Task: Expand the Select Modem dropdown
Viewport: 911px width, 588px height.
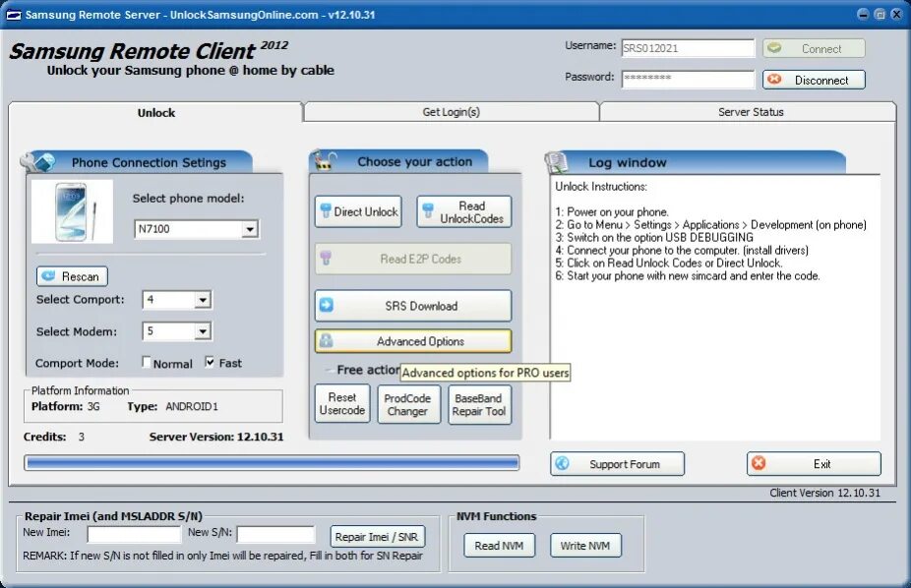Action: (203, 331)
